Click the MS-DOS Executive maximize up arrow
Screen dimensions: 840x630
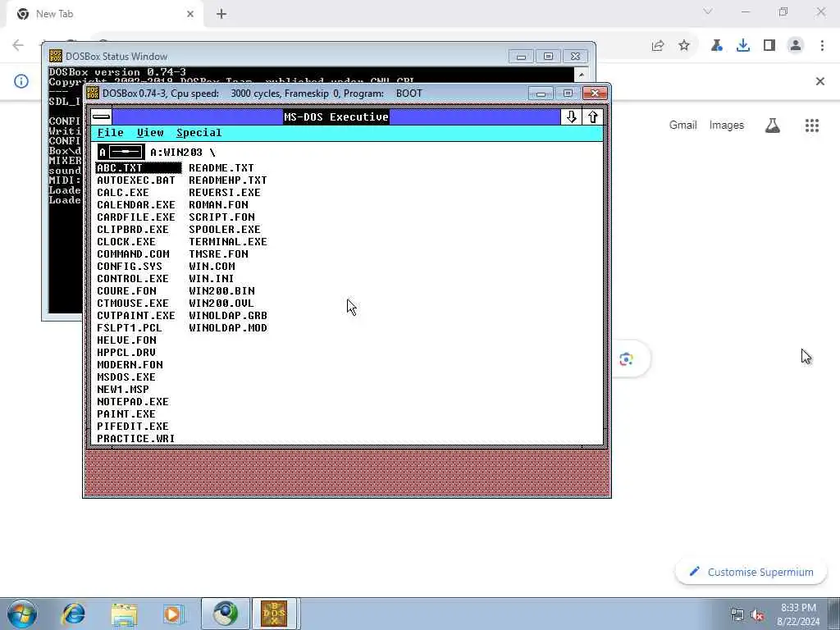pyautogui.click(x=592, y=116)
